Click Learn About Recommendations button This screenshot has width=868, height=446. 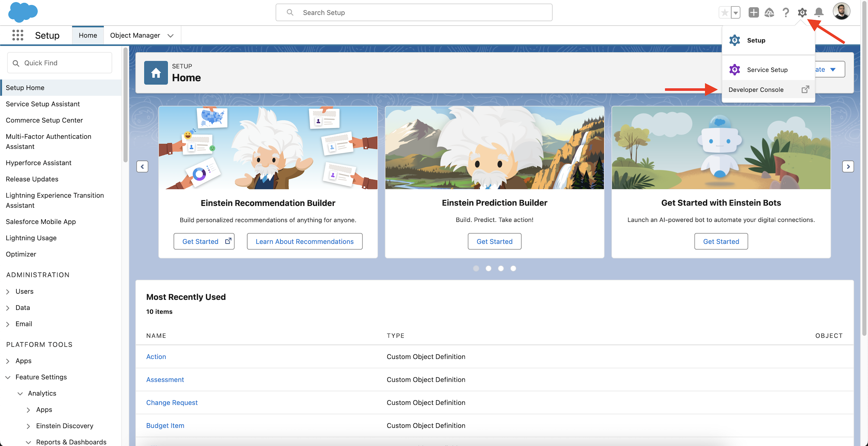tap(304, 242)
